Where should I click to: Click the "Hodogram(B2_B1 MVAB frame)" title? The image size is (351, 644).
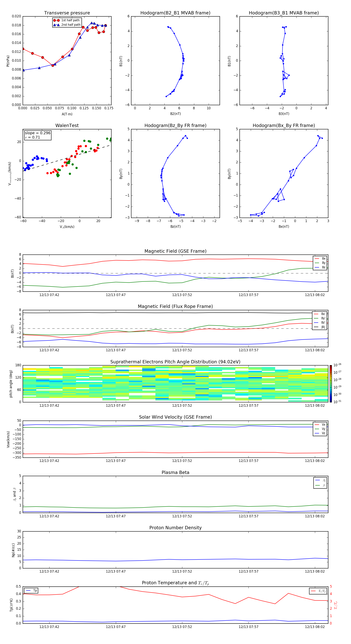point(175,13)
